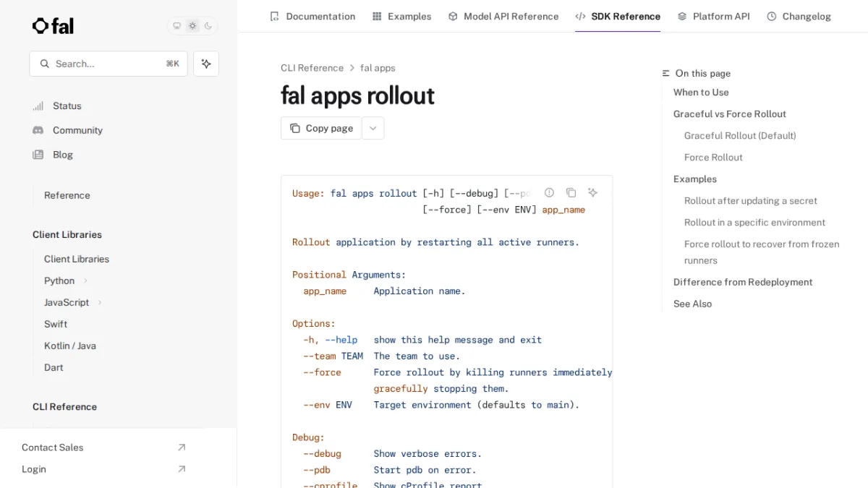Click CLI Reference breadcrumb
The image size is (868, 488).
tap(312, 68)
